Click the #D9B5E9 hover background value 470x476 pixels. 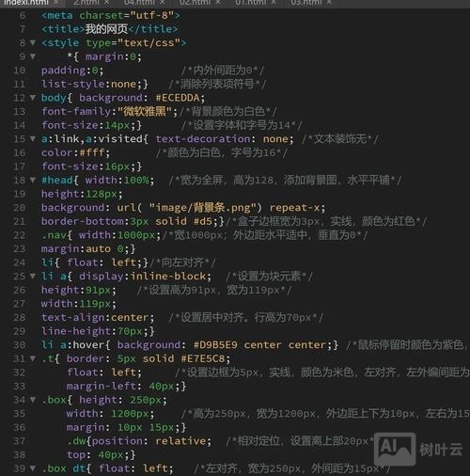coord(215,345)
